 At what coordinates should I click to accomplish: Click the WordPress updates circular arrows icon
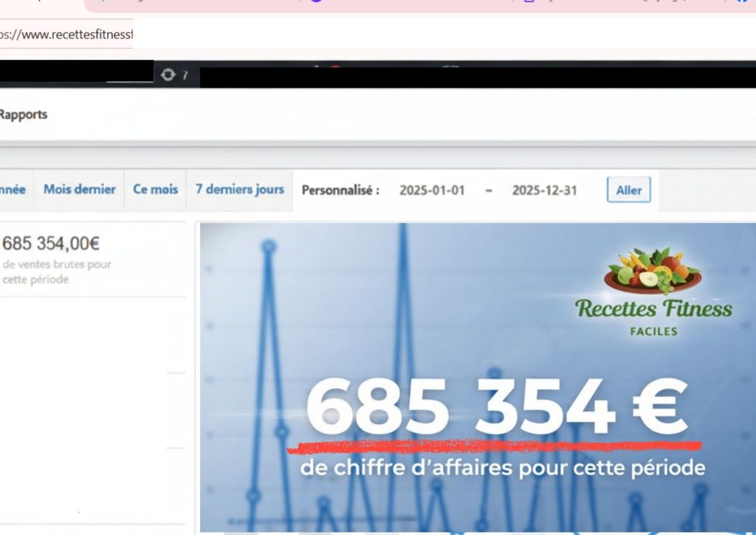(168, 75)
